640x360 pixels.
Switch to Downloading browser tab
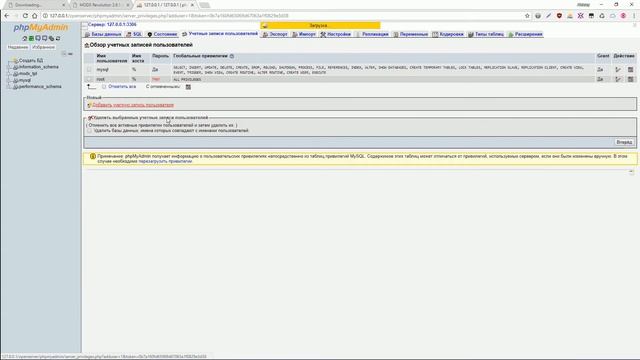tap(36, 5)
